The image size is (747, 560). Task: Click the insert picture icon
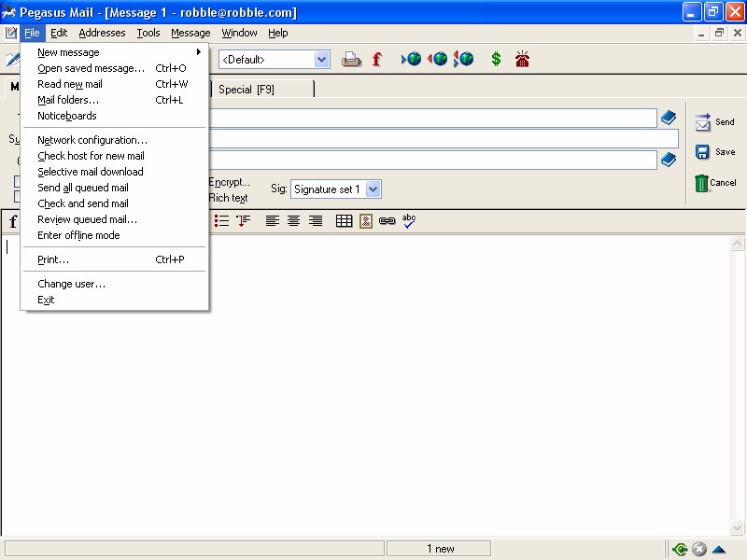[x=366, y=221]
